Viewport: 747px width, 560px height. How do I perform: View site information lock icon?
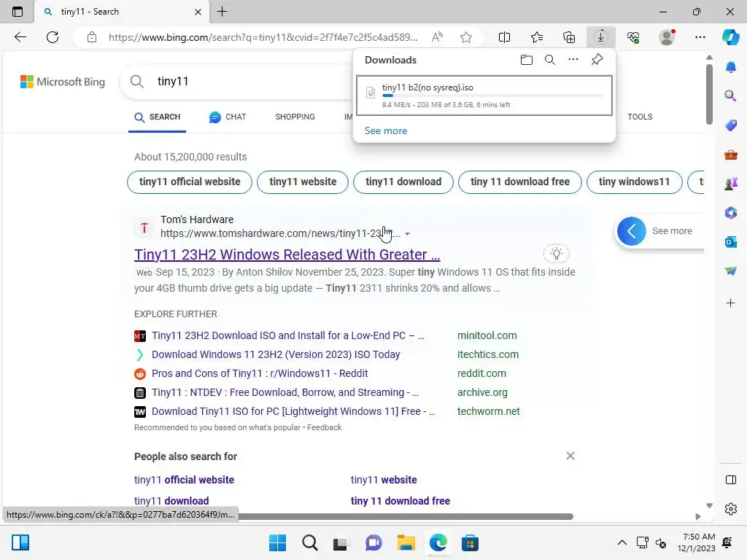click(92, 37)
